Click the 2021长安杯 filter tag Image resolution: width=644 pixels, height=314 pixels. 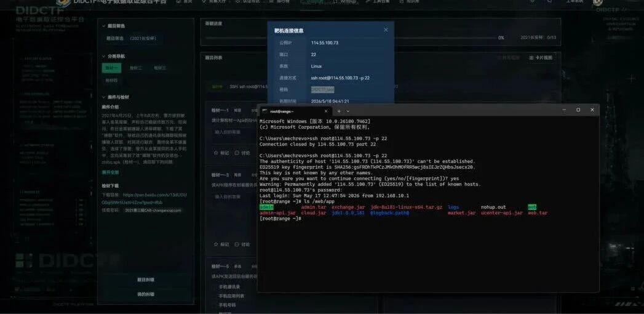143,39
